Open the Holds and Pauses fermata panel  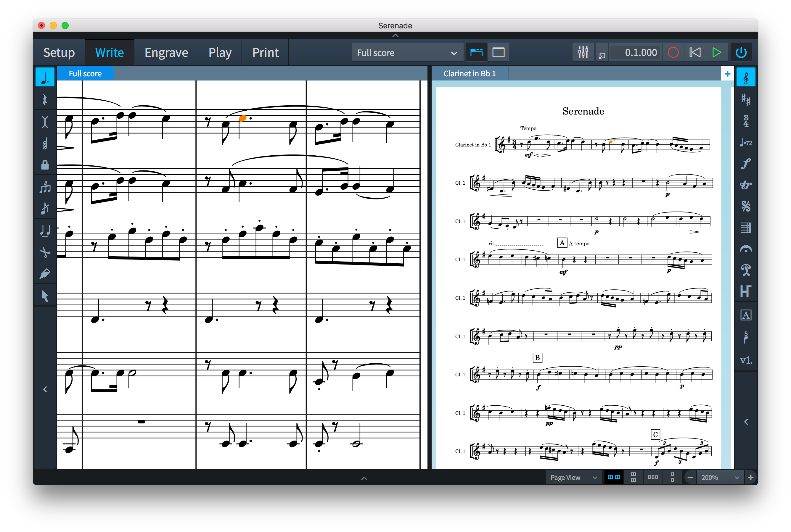(745, 249)
